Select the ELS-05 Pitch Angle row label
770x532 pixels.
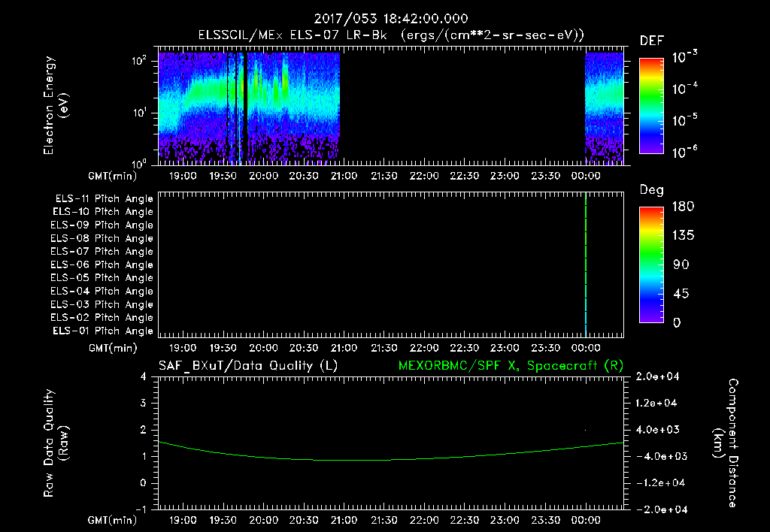[x=102, y=278]
